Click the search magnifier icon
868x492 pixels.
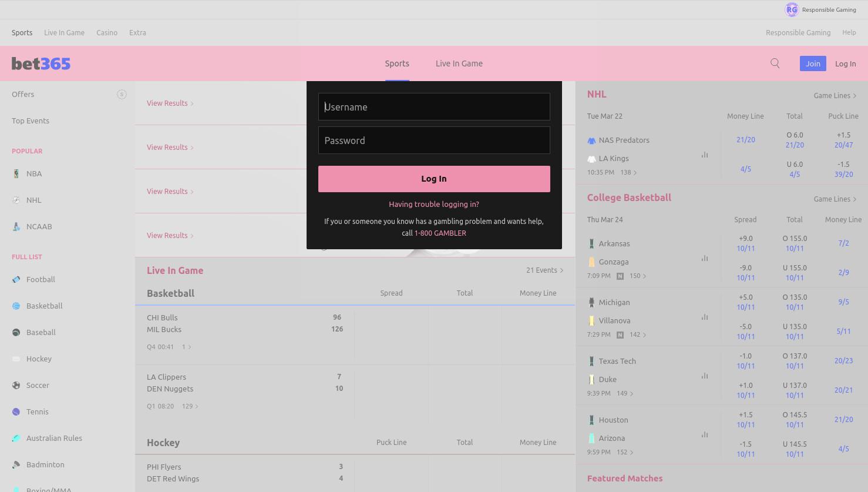pos(775,63)
